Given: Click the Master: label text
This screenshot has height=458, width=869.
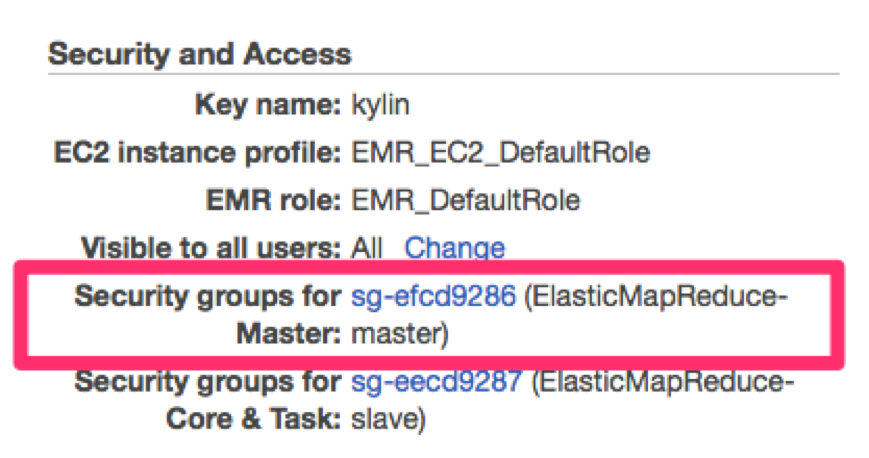Looking at the screenshot, I should 289,332.
